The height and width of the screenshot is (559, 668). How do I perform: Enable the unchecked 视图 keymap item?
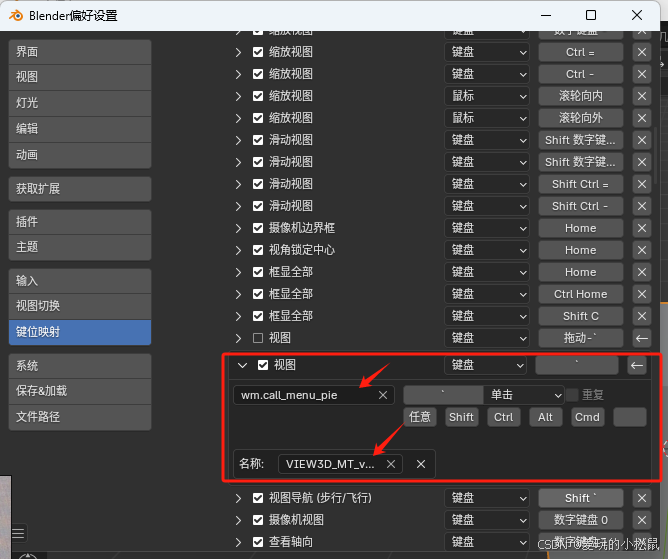click(258, 338)
